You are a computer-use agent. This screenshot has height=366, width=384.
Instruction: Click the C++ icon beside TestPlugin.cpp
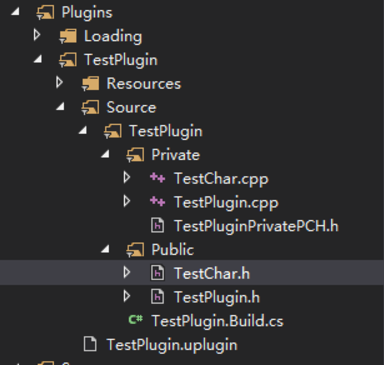157,202
